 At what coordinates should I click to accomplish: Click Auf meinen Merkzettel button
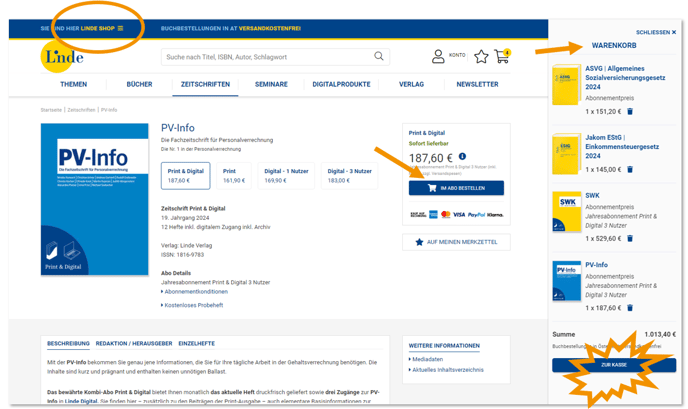(456, 242)
